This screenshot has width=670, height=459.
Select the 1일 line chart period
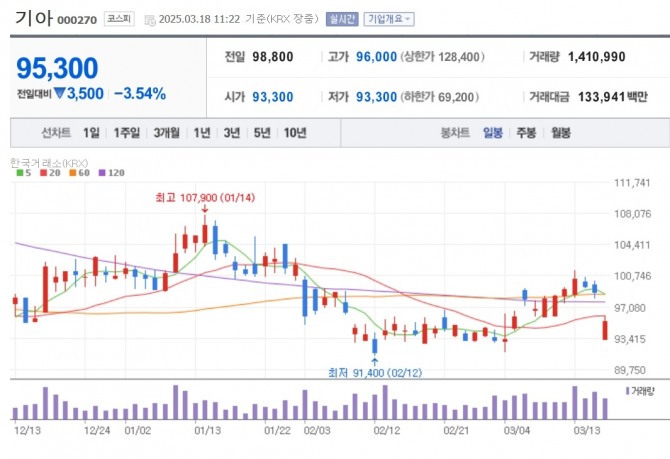(92, 133)
